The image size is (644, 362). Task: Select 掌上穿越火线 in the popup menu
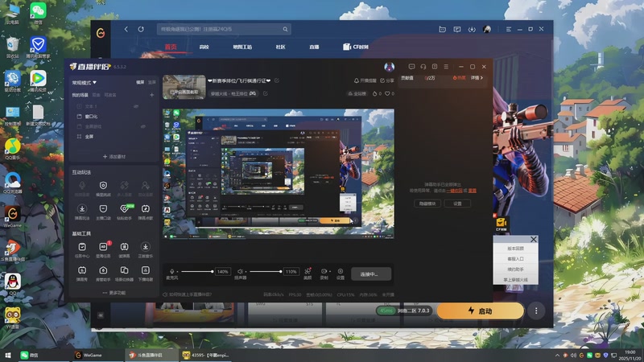pyautogui.click(x=515, y=279)
